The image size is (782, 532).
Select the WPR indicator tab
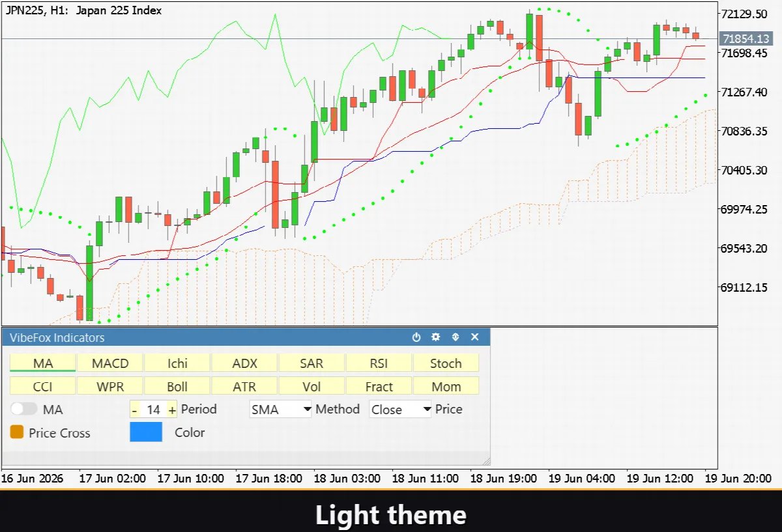pyautogui.click(x=110, y=386)
